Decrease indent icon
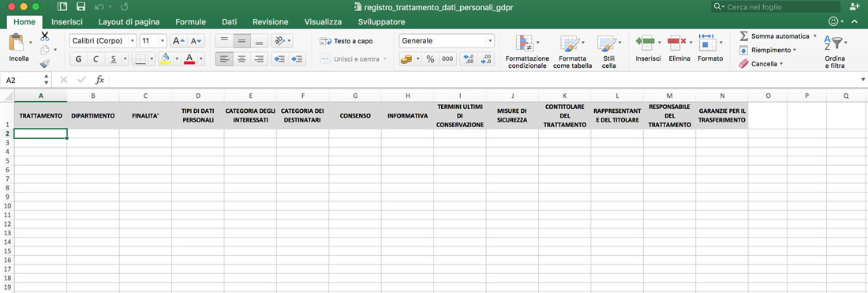Viewport: 868px width, 293px height. [279, 58]
